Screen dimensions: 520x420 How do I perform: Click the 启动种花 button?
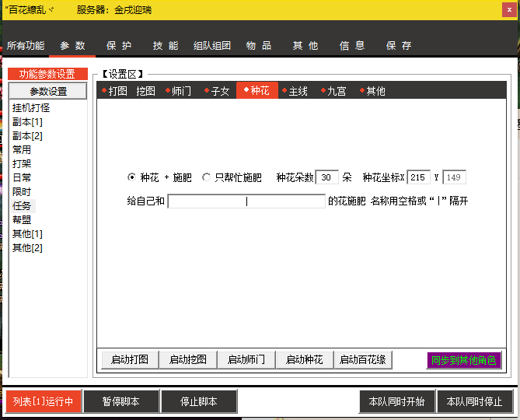tap(305, 359)
